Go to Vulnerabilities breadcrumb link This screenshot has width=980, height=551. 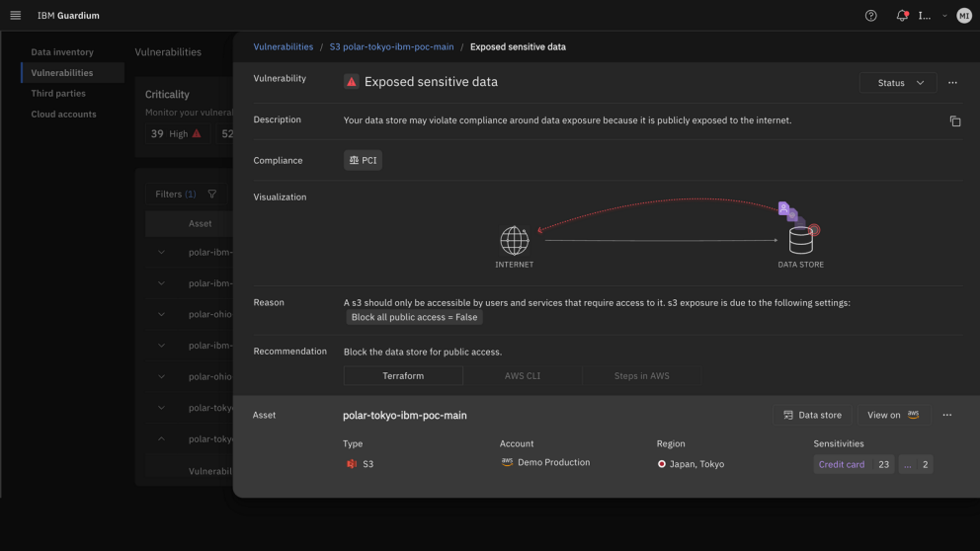[x=284, y=46]
